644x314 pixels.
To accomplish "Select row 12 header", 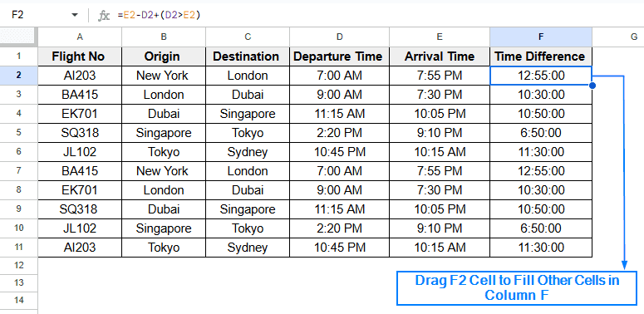I will tap(19, 266).
